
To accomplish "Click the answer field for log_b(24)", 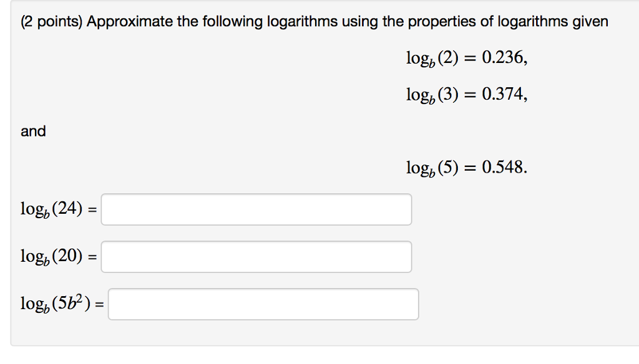I will pyautogui.click(x=256, y=209).
